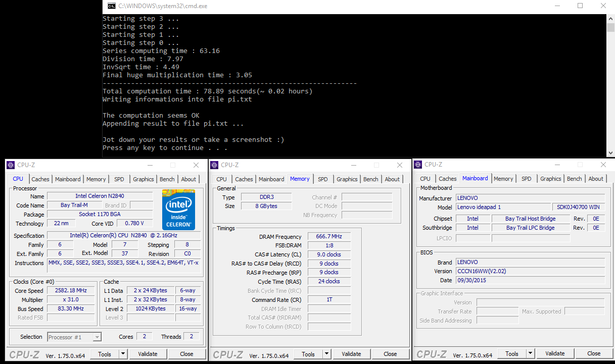The width and height of the screenshot is (615, 364).
Task: Switch to Caches tab in left CPU-Z window
Action: 40,179
